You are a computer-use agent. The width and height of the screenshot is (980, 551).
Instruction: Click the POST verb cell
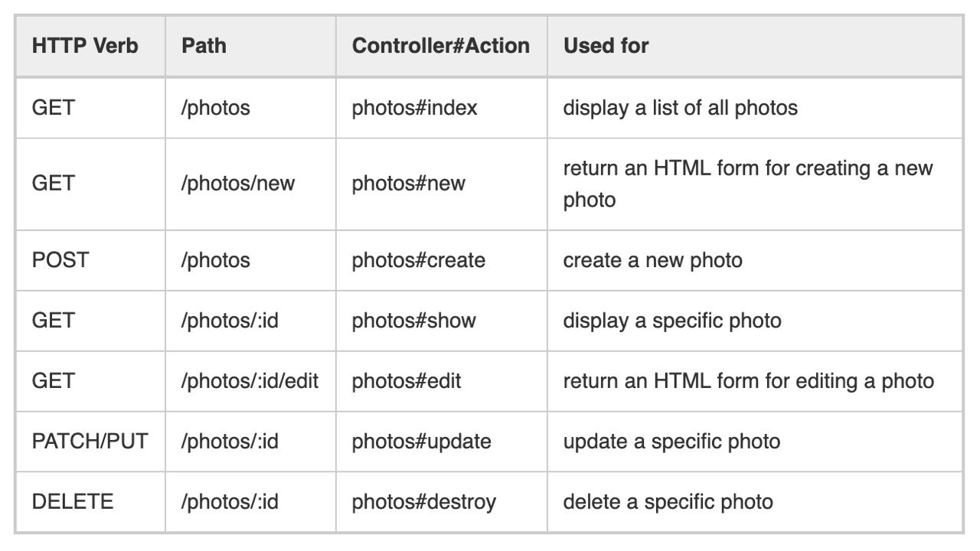[x=90, y=260]
